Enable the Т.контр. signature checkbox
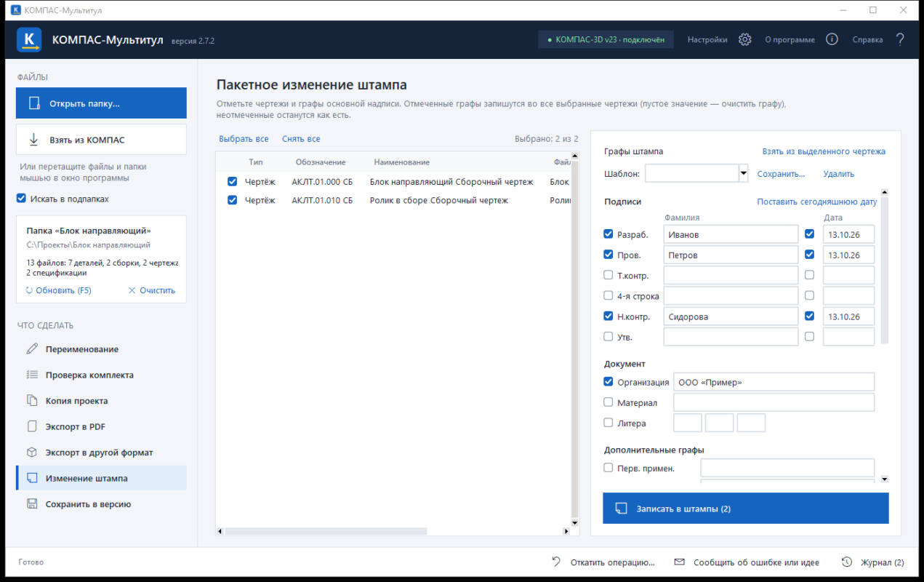Viewport: 924px width, 582px height. [608, 275]
